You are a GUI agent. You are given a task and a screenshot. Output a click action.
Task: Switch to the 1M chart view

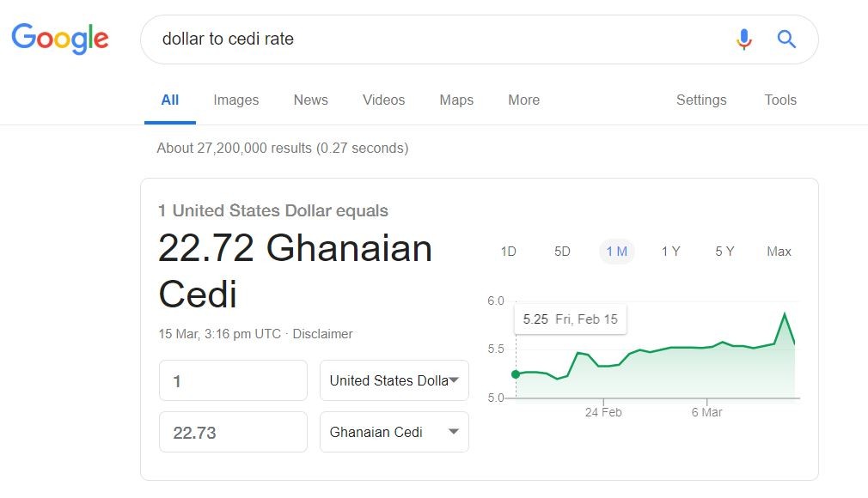616,251
